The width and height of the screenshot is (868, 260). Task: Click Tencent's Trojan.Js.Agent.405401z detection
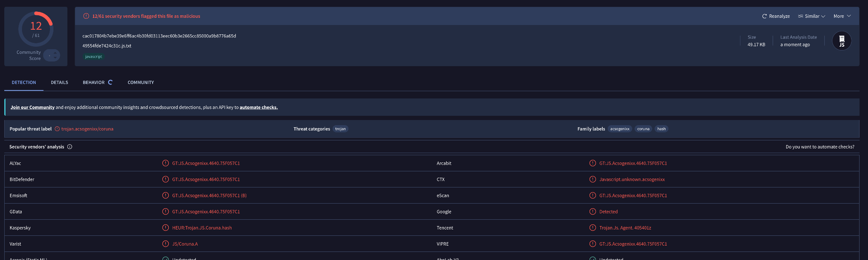coord(625,228)
